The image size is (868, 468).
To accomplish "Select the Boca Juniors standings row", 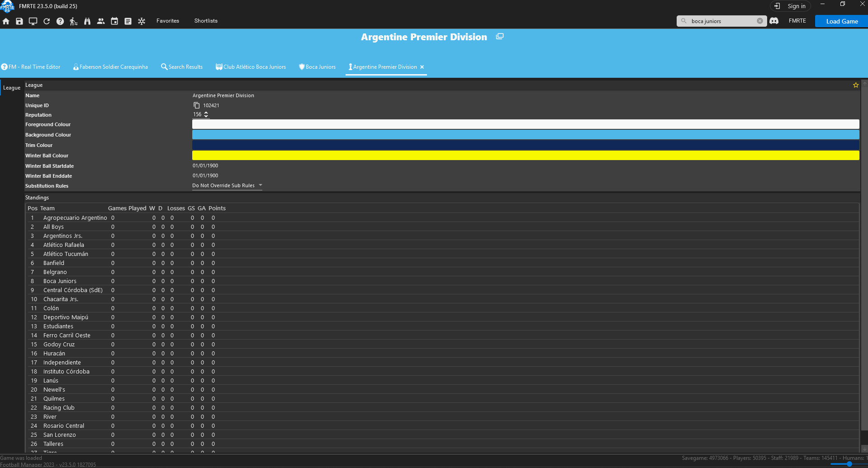I will tap(442, 281).
